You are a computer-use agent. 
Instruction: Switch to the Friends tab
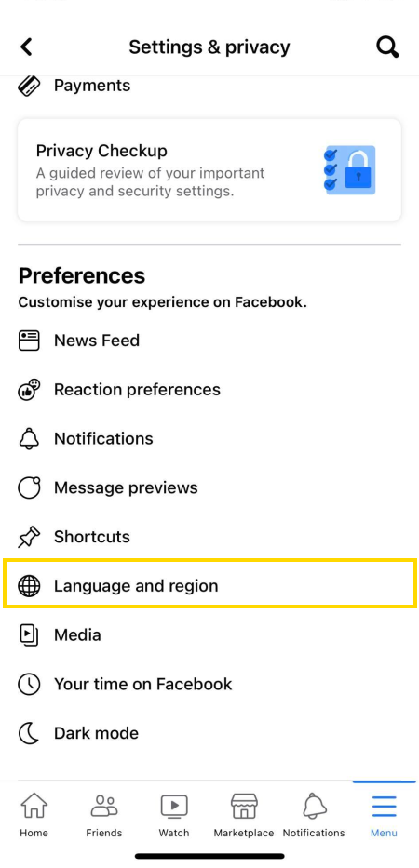pyautogui.click(x=104, y=815)
